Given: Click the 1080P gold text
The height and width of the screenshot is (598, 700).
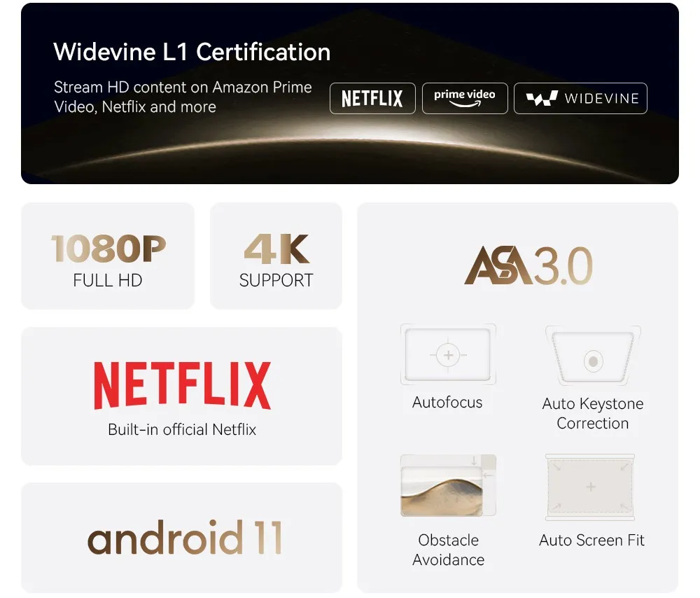Looking at the screenshot, I should click(108, 249).
